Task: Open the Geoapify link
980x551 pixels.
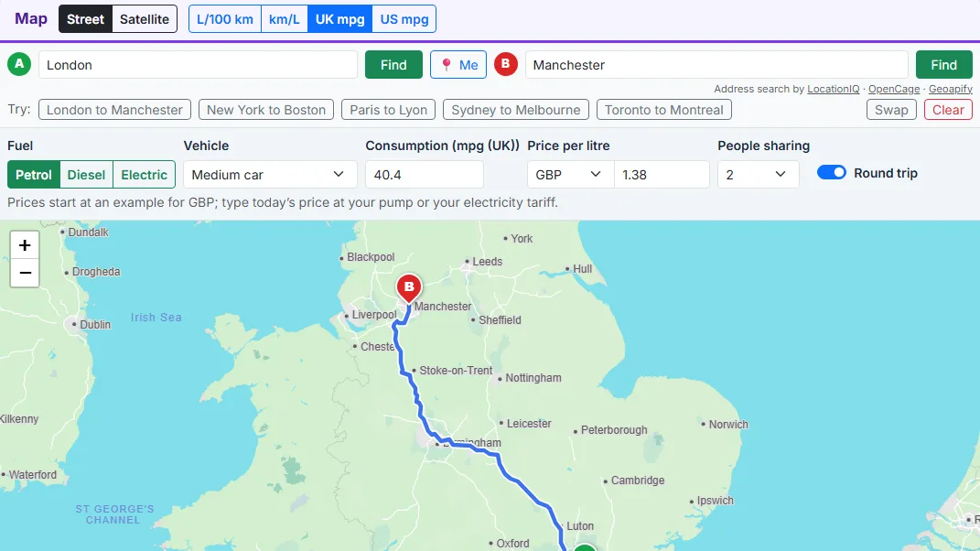Action: pyautogui.click(x=951, y=89)
